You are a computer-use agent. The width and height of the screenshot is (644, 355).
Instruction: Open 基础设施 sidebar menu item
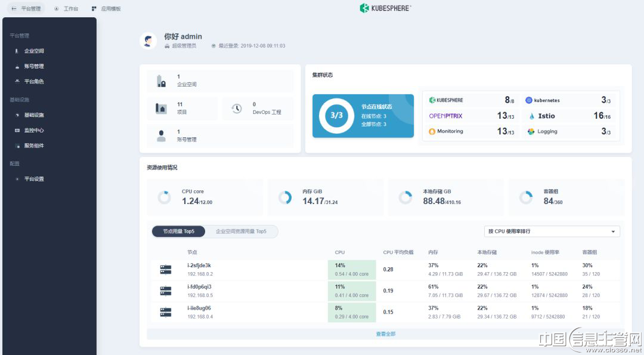33,115
